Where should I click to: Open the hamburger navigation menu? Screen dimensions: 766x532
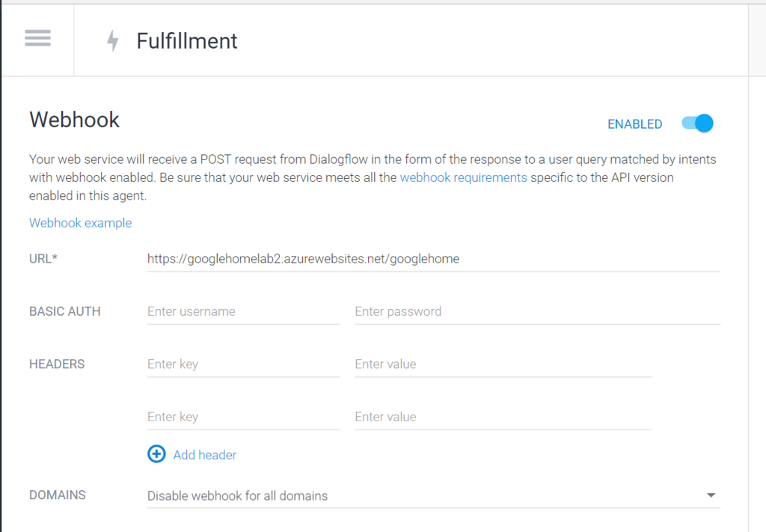[x=37, y=38]
